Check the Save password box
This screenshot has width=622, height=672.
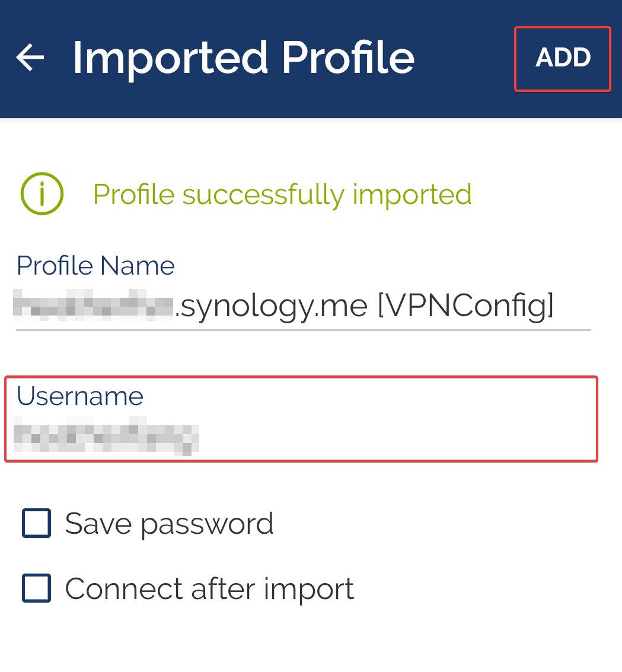(37, 523)
